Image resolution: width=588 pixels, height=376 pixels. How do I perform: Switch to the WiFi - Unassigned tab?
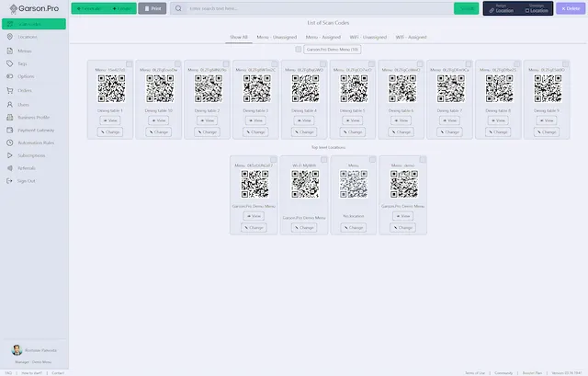point(368,37)
